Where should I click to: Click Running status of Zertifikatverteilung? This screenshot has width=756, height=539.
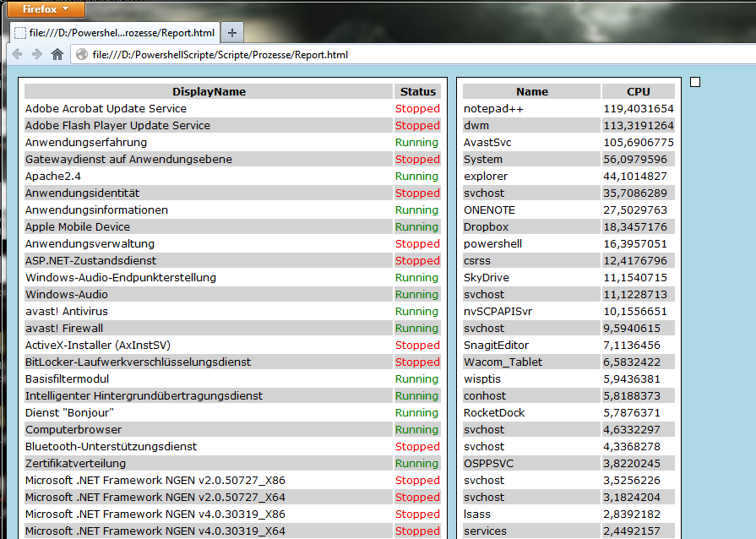(x=416, y=463)
